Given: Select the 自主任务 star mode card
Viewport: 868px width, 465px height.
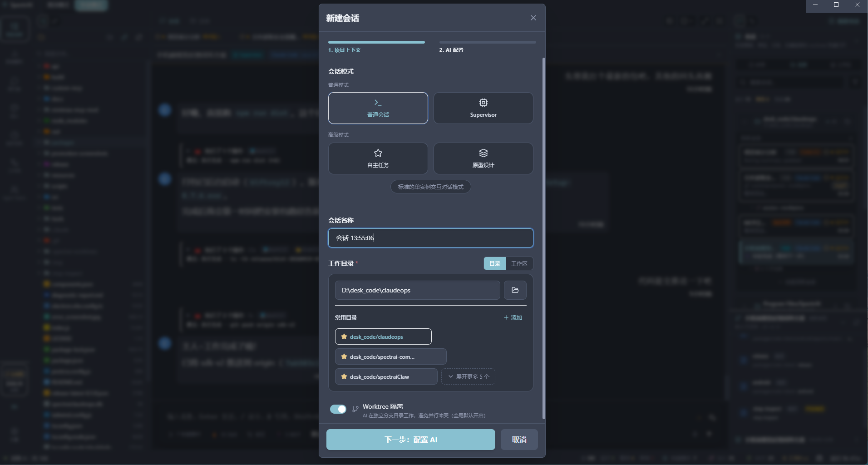Looking at the screenshot, I should pyautogui.click(x=378, y=158).
